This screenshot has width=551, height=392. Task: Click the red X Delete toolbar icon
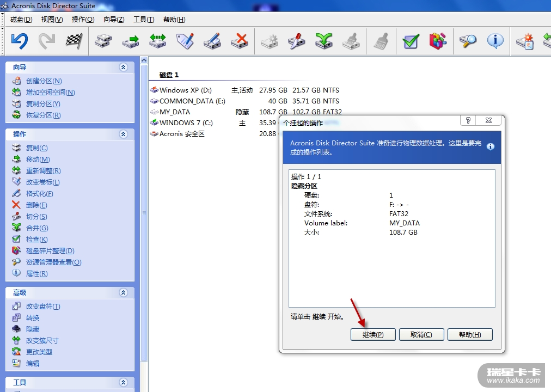tap(240, 41)
